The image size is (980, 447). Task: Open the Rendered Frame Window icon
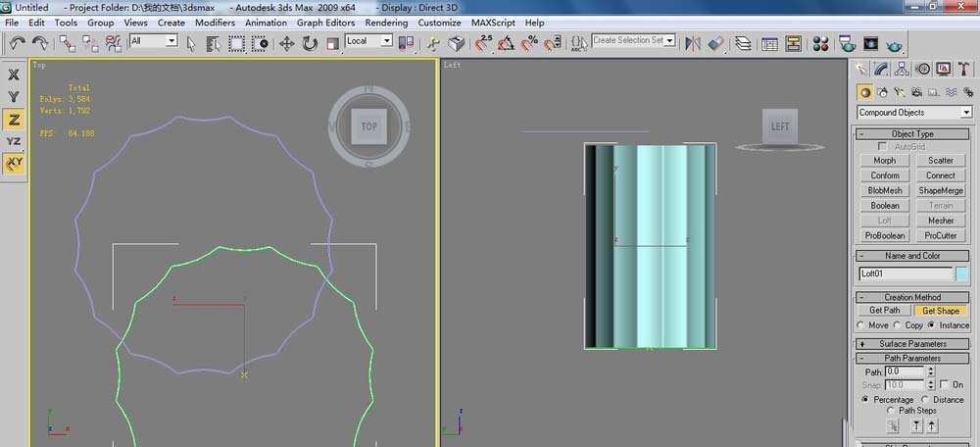(x=870, y=43)
